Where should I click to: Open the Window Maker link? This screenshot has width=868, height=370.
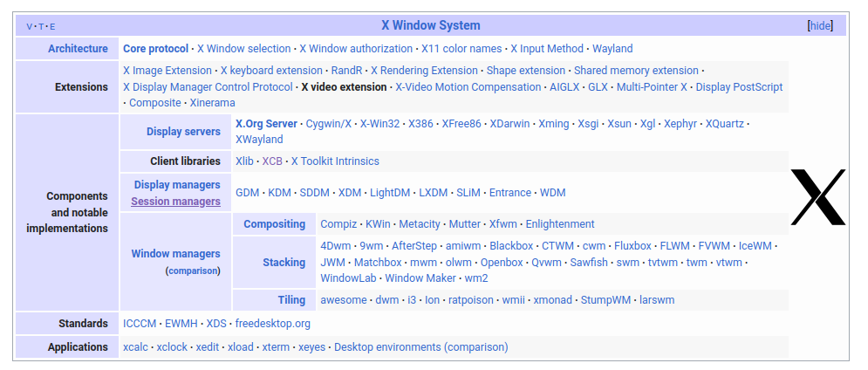[420, 278]
